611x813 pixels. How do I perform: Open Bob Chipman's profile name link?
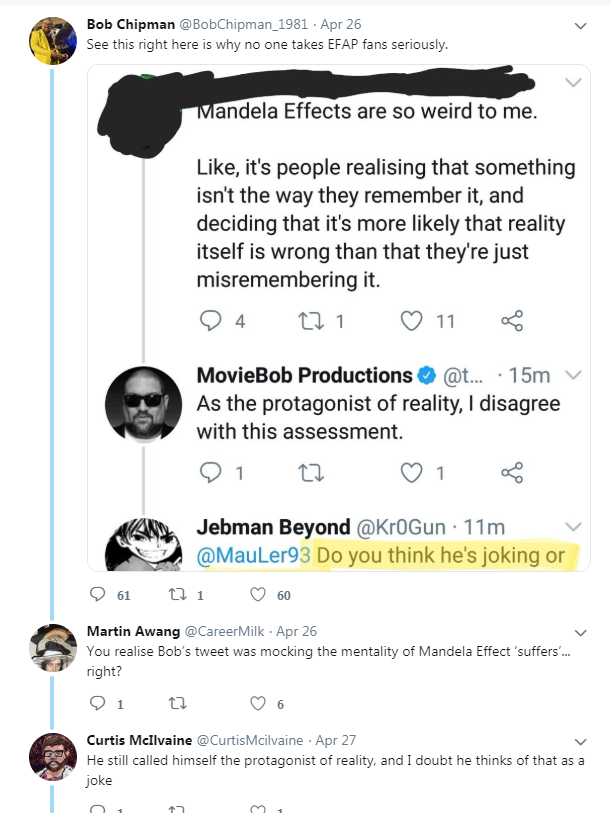click(x=131, y=24)
